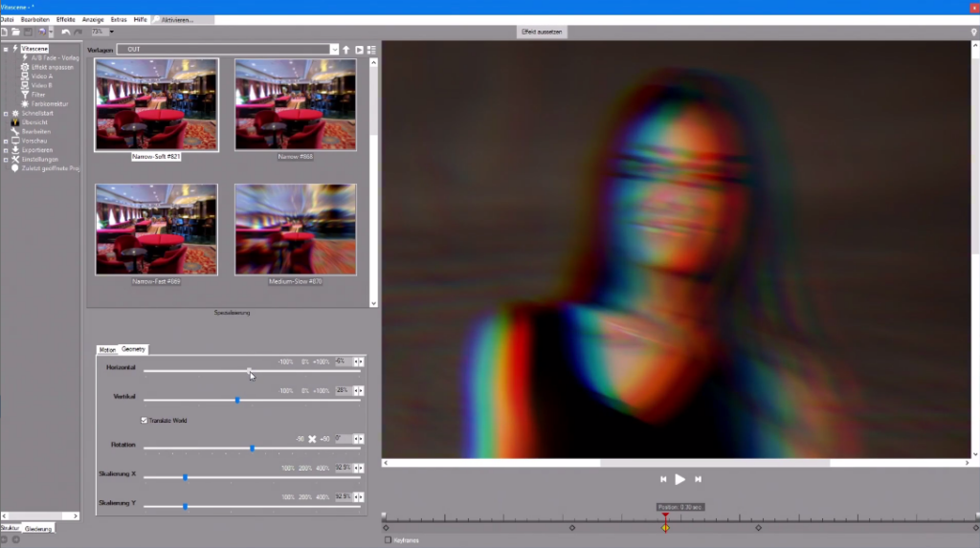
Task: Open the Datei menu
Action: (7, 20)
